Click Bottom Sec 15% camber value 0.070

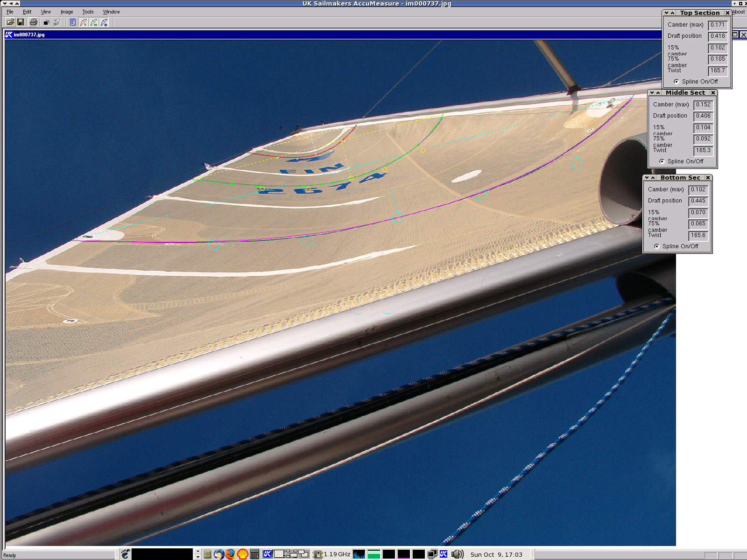(698, 213)
